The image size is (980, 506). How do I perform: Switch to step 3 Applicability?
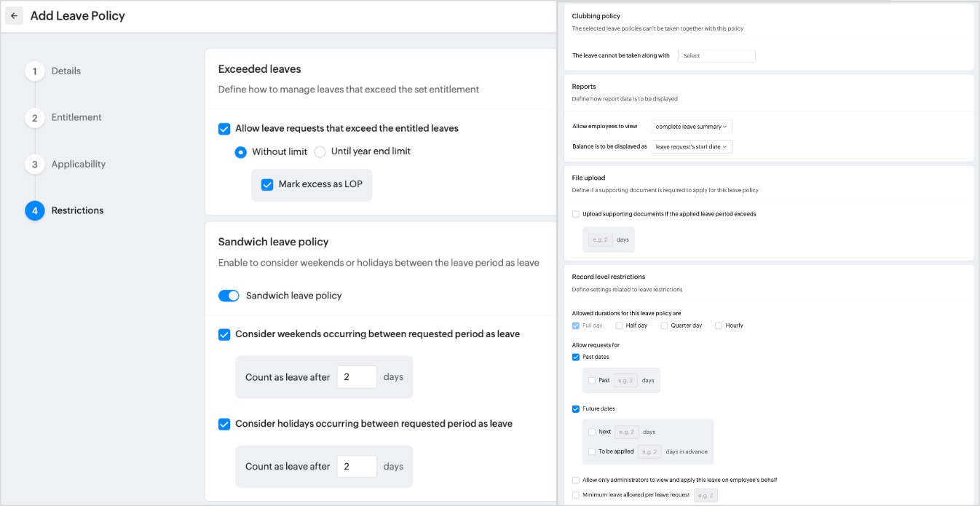[x=35, y=165]
